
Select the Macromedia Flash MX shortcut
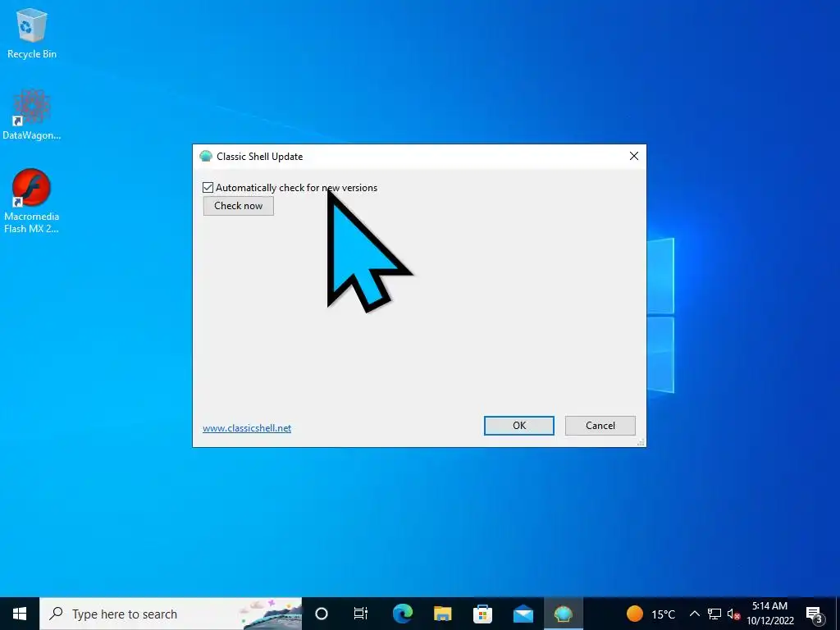pos(32,202)
